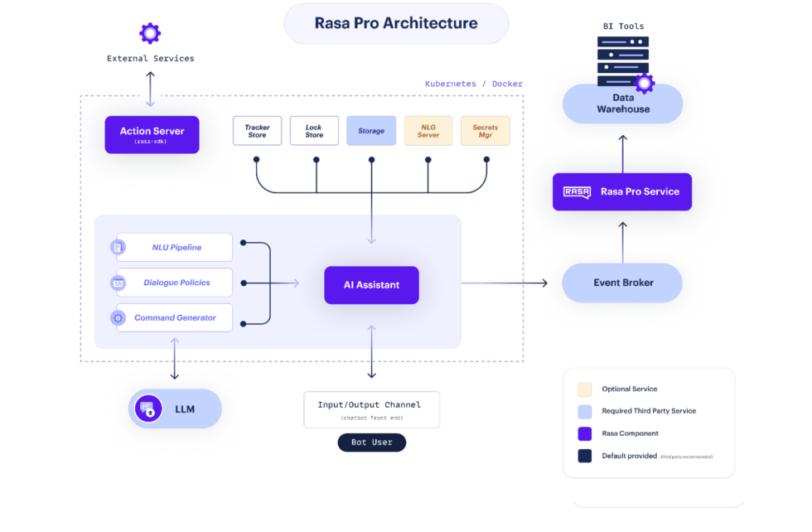This screenshot has height=532, width=812.
Task: Click the NLU Pipeline document icon
Action: tap(118, 247)
